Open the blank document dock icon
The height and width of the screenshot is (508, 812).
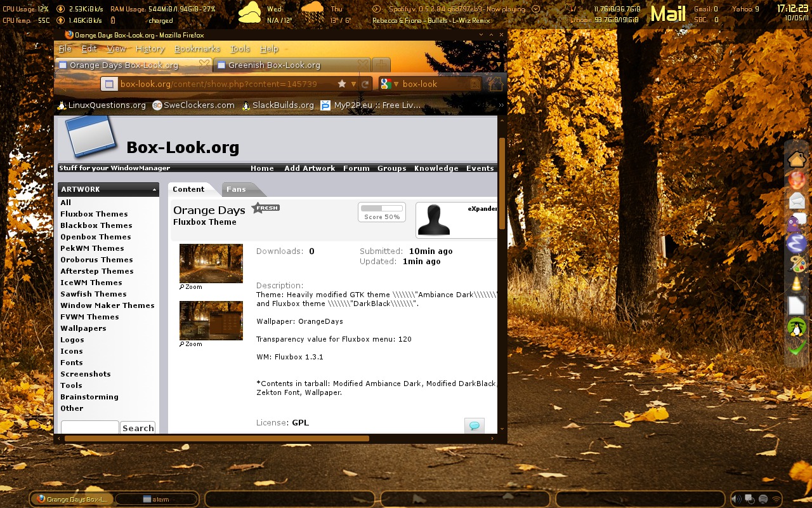click(797, 305)
